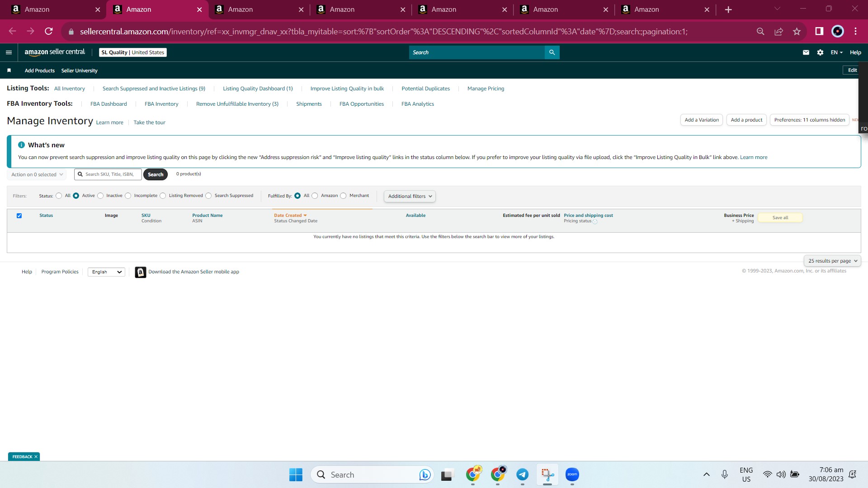Open Snipping Tool from the taskbar

click(547, 475)
